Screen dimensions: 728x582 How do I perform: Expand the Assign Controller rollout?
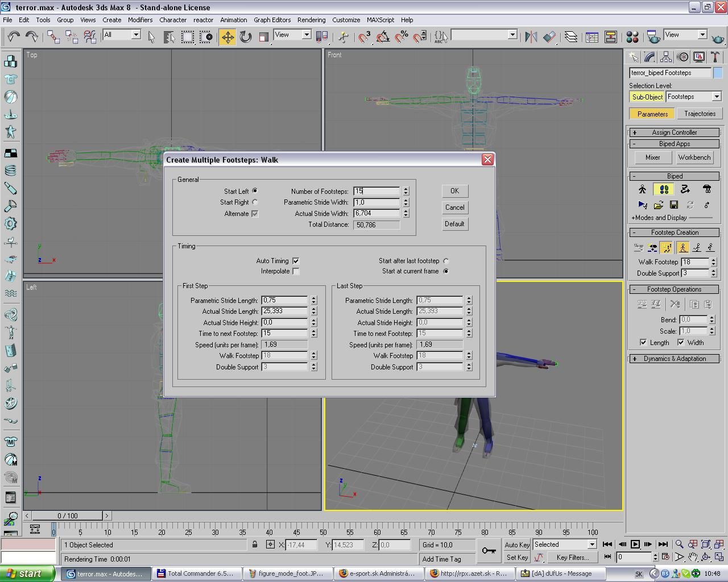pos(675,132)
